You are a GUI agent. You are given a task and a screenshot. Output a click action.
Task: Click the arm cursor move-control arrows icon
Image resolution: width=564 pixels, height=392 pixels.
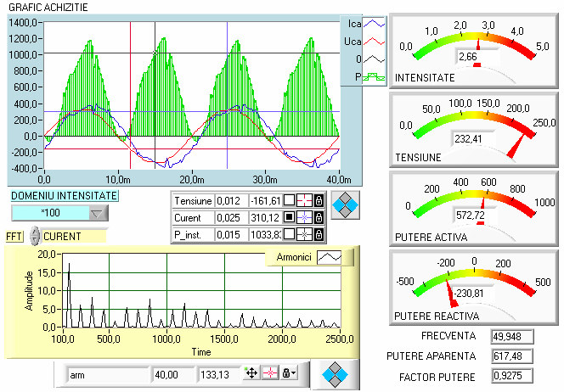point(251,373)
